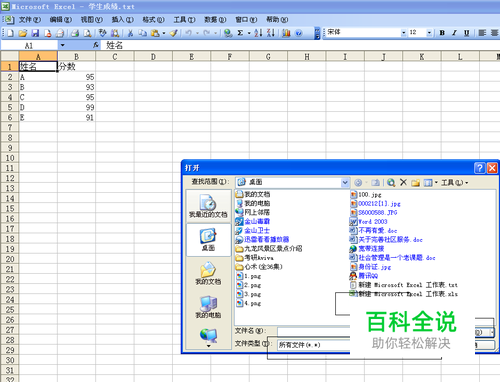Open the Chart Wizard icon
The height and width of the screenshot is (382, 500).
click(x=286, y=33)
